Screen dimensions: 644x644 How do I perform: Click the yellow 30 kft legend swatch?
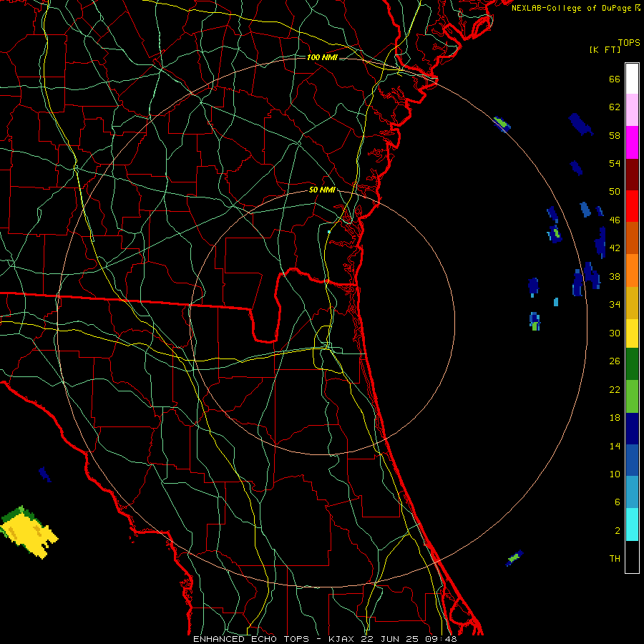632,333
